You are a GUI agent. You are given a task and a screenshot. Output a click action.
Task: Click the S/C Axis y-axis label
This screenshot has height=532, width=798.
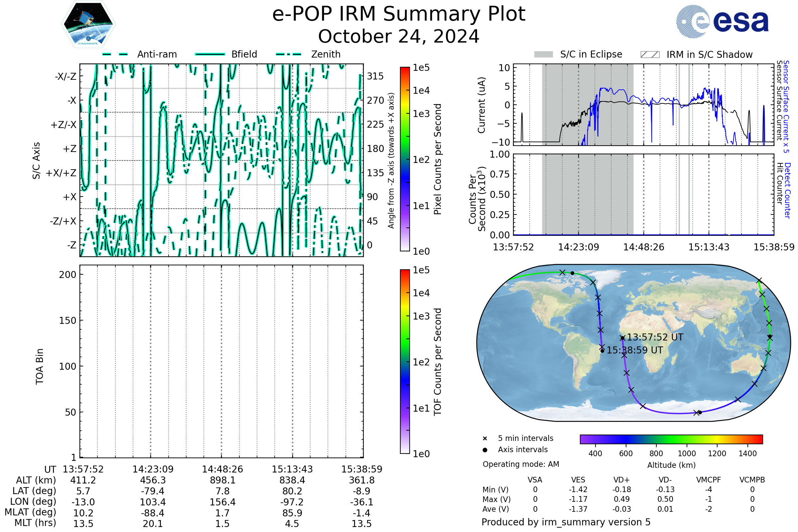point(36,161)
